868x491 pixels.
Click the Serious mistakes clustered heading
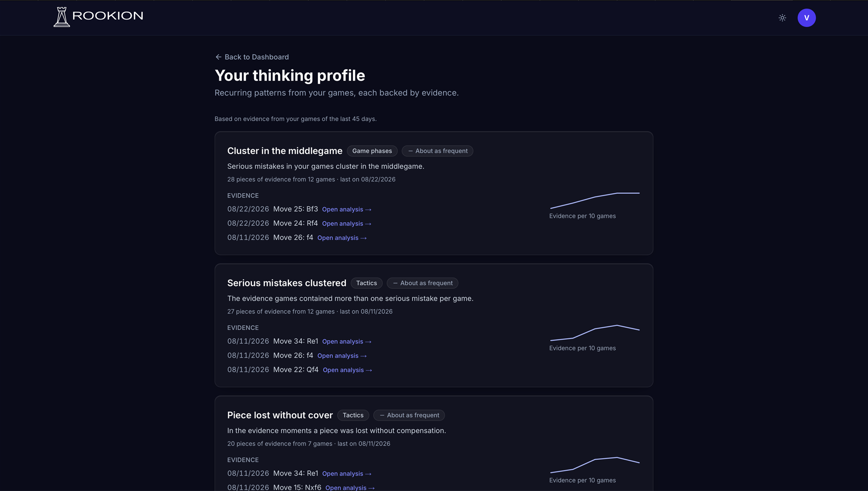point(287,283)
